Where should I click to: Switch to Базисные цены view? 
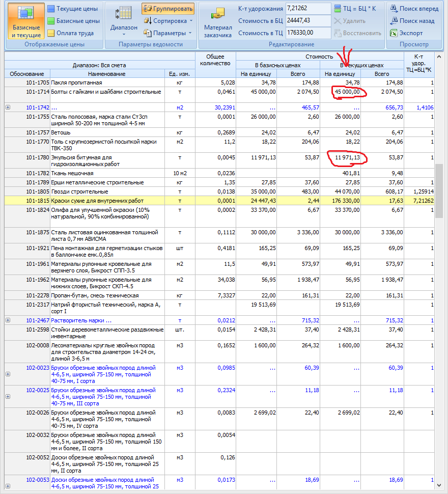(73, 21)
